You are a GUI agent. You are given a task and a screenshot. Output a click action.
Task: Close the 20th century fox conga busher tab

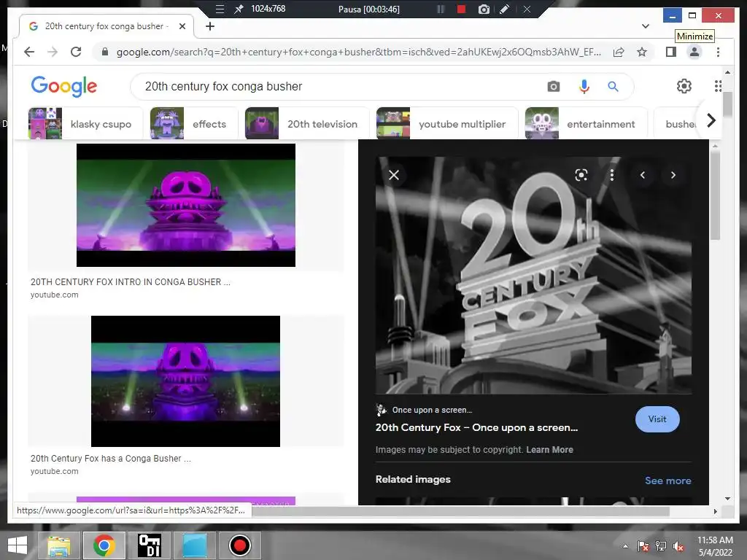point(182,26)
